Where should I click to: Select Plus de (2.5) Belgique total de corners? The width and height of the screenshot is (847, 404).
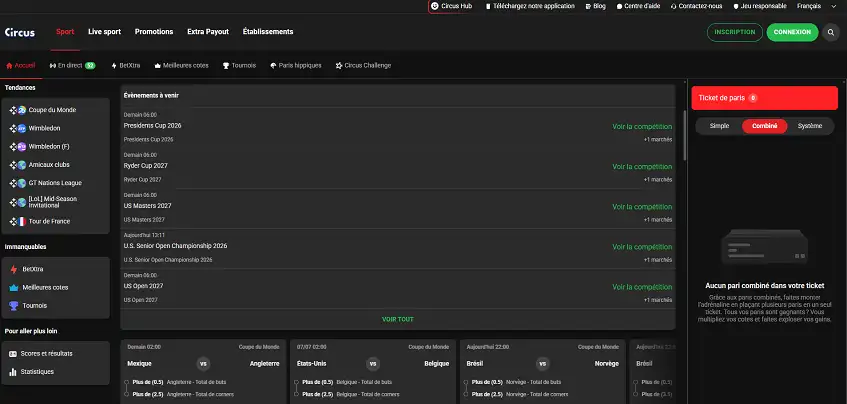click(353, 394)
